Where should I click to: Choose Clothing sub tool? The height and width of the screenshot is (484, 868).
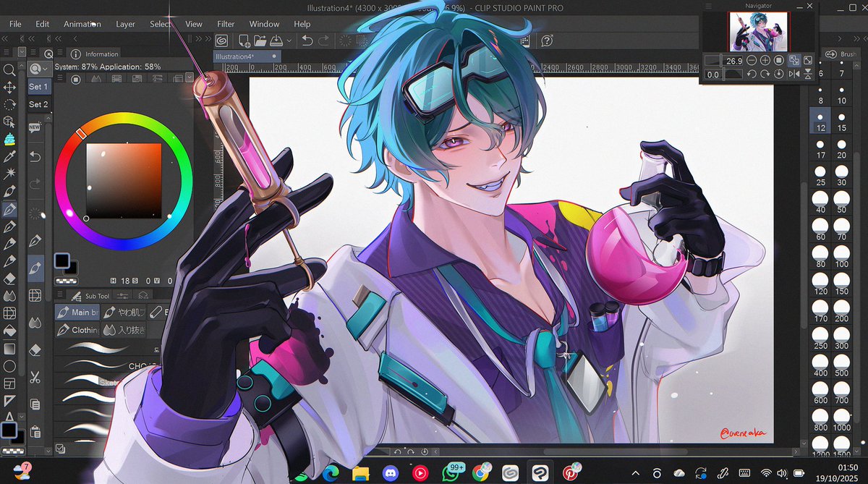[x=77, y=330]
